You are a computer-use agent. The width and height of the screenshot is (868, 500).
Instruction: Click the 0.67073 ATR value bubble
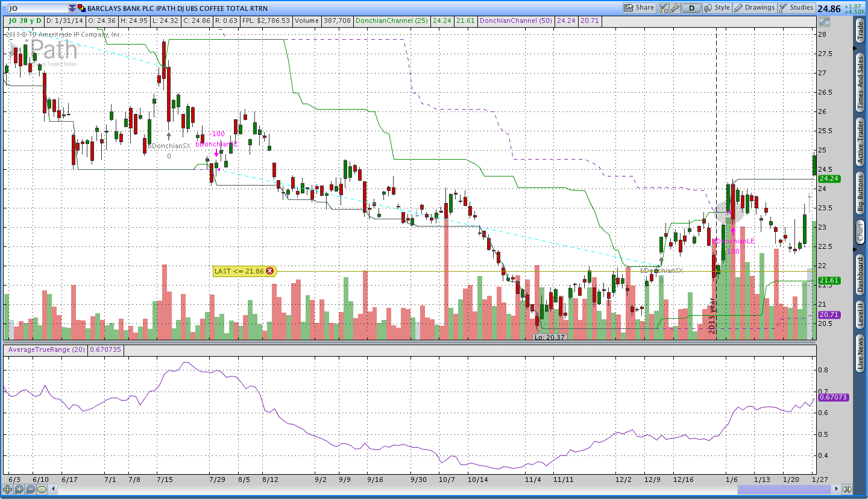coord(834,398)
